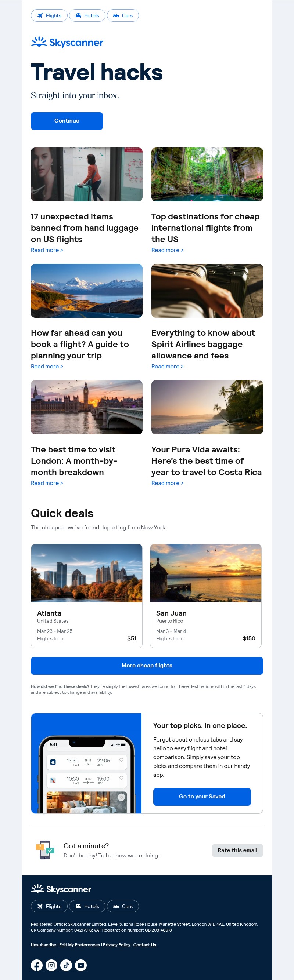Open Skyscanner's Instagram icon
Viewport: 294px width, 980px height.
point(51,965)
